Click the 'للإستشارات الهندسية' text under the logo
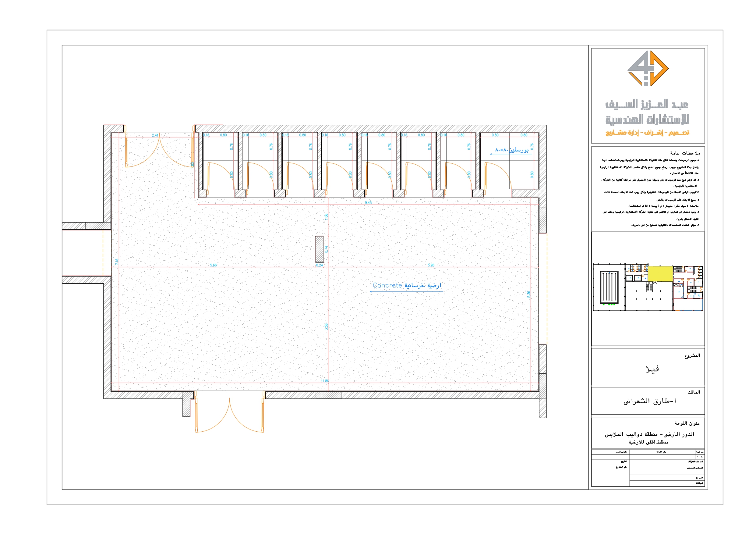The image size is (756, 535). tap(647, 119)
